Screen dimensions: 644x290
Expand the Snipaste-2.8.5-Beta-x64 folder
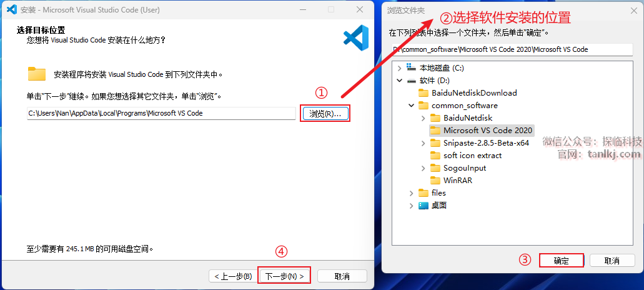[x=424, y=143]
